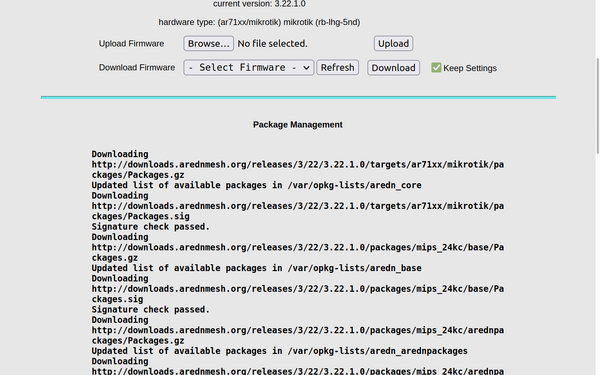Click the 'Download Firmware' label
The height and width of the screenshot is (375, 600).
(x=137, y=68)
